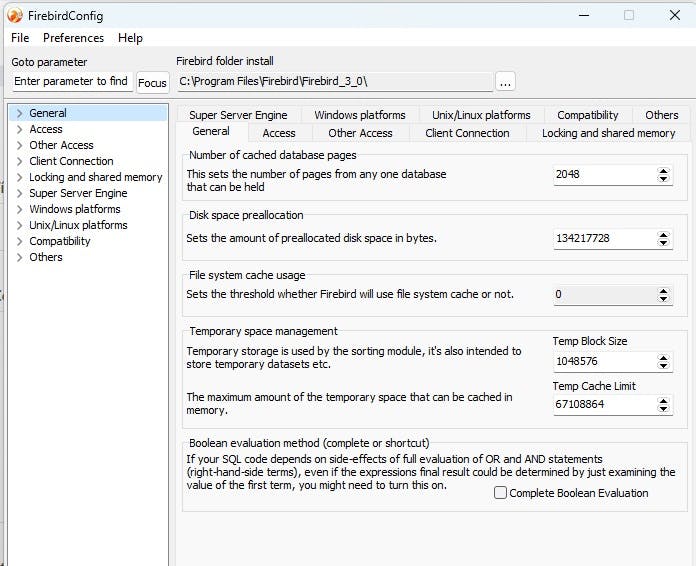Close the FirebirdConfig window
696x566 pixels.
[x=675, y=16]
